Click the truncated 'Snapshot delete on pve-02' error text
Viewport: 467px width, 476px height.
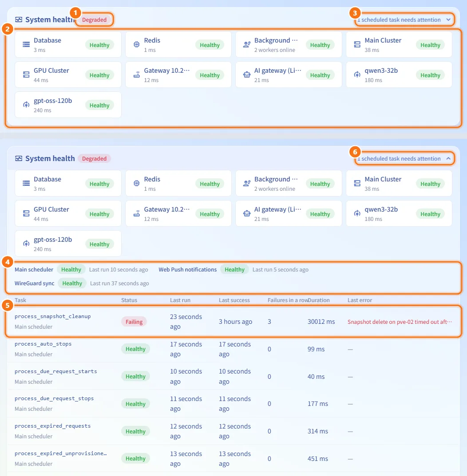pos(400,322)
